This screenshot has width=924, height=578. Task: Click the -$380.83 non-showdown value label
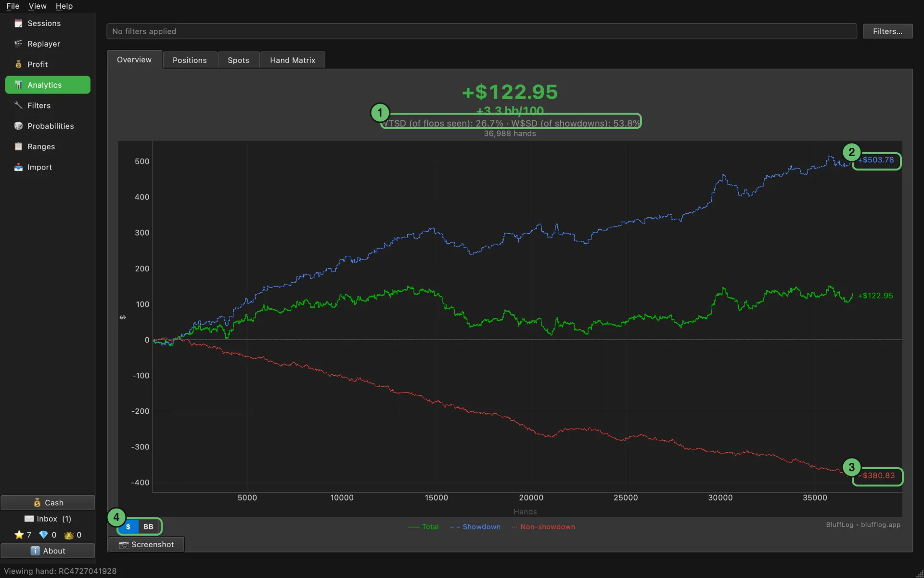876,475
